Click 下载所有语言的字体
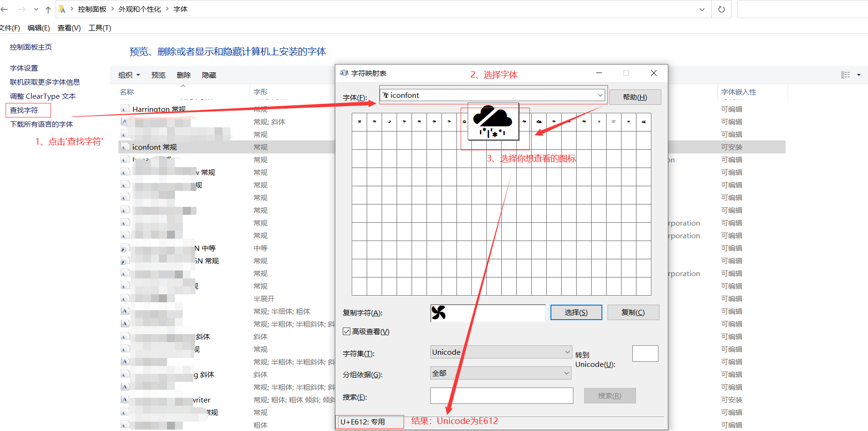The width and height of the screenshot is (868, 431). pos(42,124)
